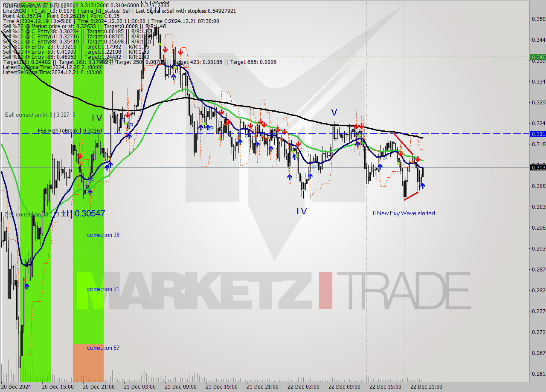Click the 0.308 price axis label

pyautogui.click(x=538, y=186)
